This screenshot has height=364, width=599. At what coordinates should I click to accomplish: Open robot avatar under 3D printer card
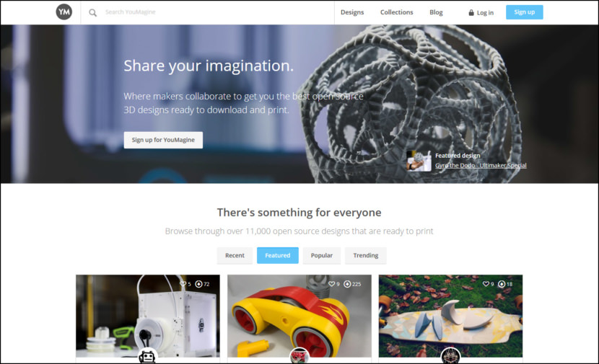147,356
